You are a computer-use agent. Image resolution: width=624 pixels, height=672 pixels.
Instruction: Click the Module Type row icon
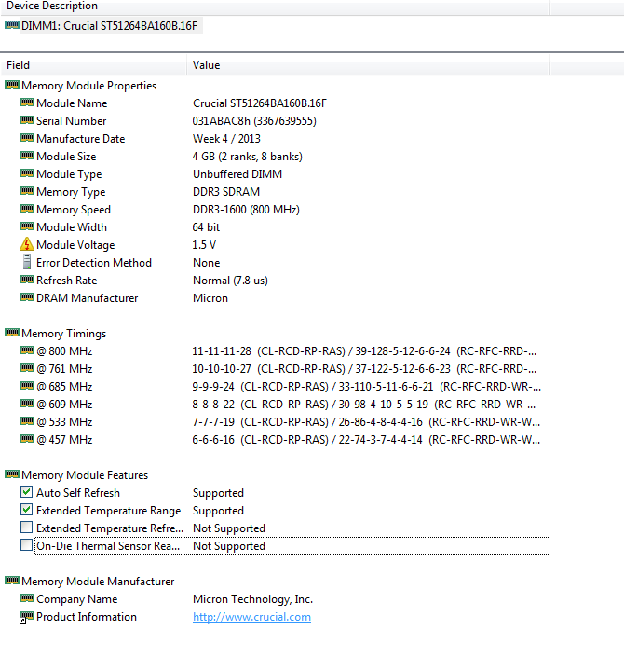27,173
